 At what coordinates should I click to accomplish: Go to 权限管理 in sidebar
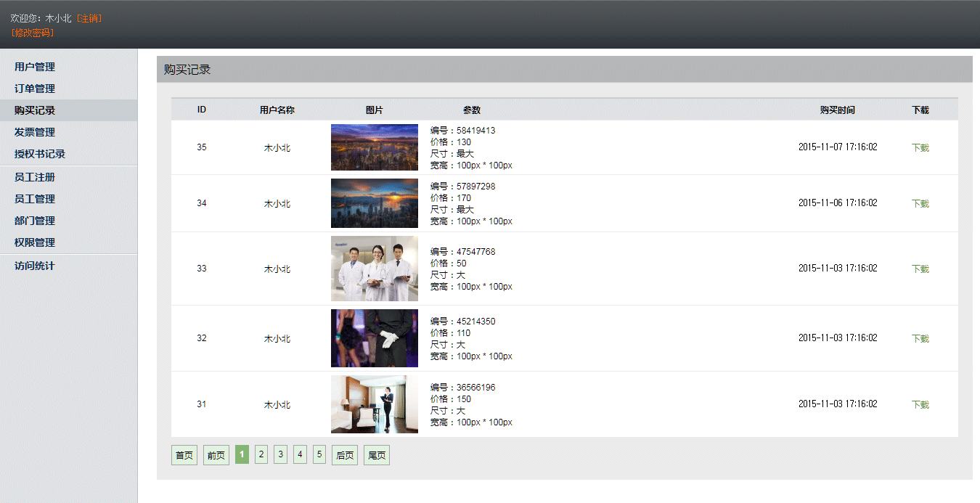coord(35,242)
